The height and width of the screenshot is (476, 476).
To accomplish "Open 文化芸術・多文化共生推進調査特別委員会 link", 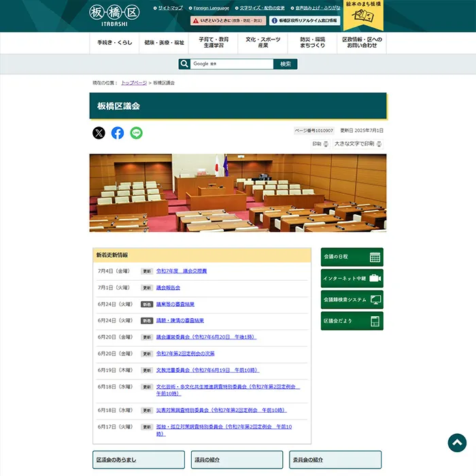I will pyautogui.click(x=228, y=390).
